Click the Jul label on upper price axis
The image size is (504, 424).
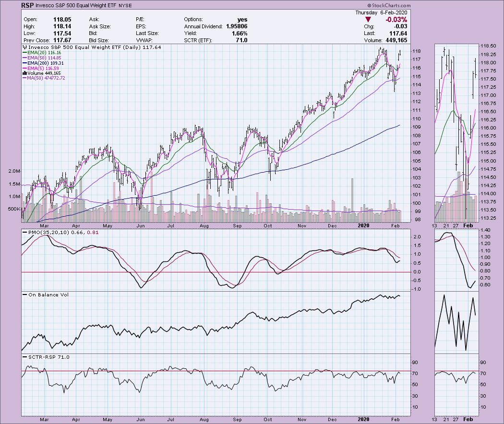click(x=171, y=226)
